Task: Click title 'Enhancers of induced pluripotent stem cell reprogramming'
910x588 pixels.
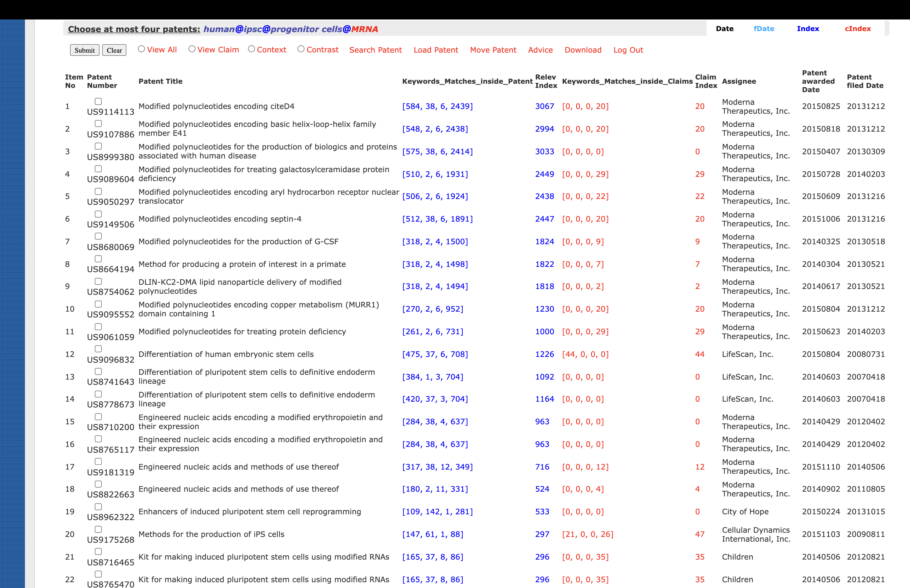Action: tap(249, 512)
